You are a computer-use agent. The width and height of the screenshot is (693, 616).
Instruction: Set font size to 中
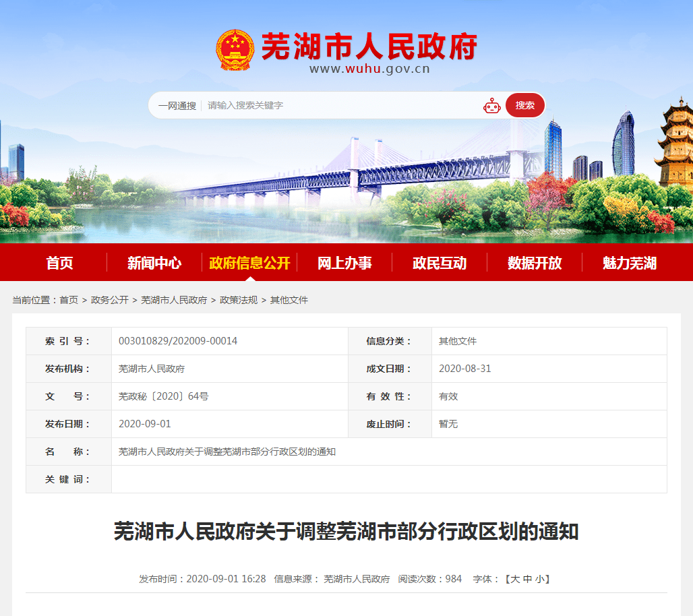click(x=527, y=579)
